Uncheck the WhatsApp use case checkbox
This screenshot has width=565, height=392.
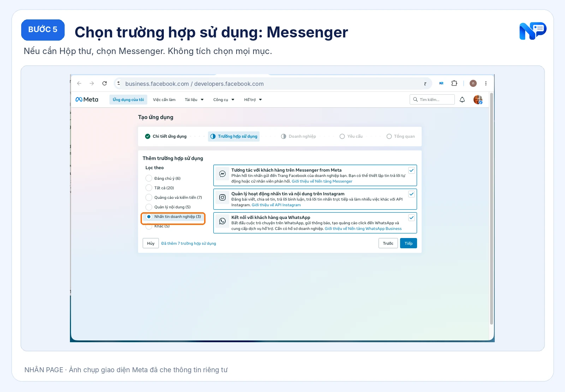(411, 218)
